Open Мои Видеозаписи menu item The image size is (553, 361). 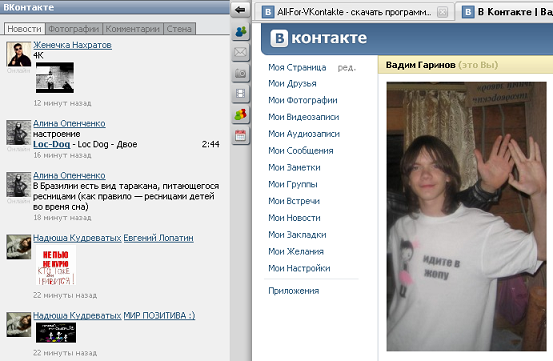(304, 117)
